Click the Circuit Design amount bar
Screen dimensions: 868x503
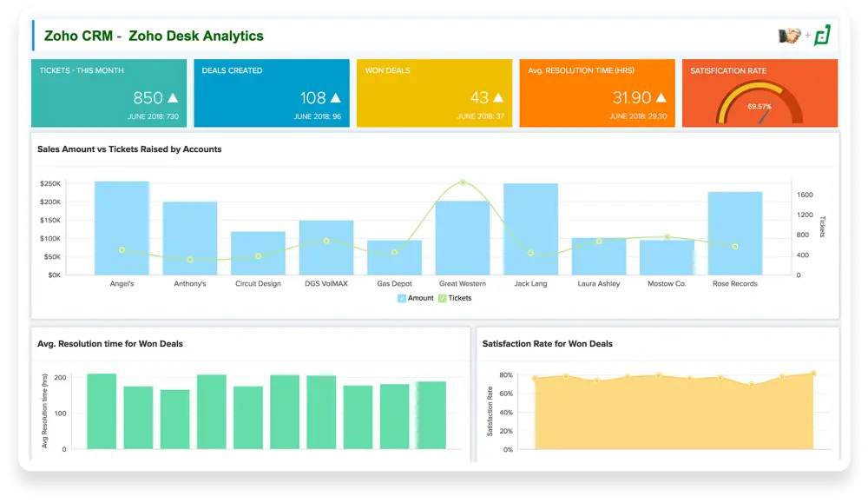258,253
